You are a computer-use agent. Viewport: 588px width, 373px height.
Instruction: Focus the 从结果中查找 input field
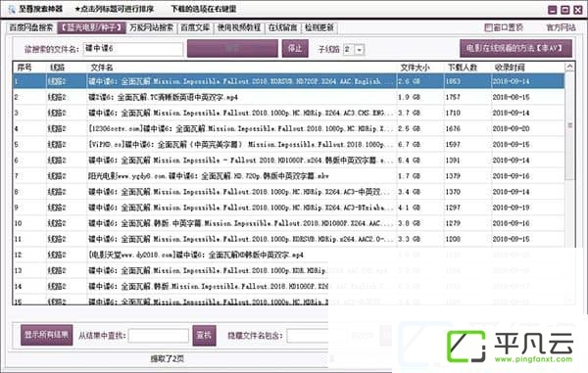pos(158,336)
